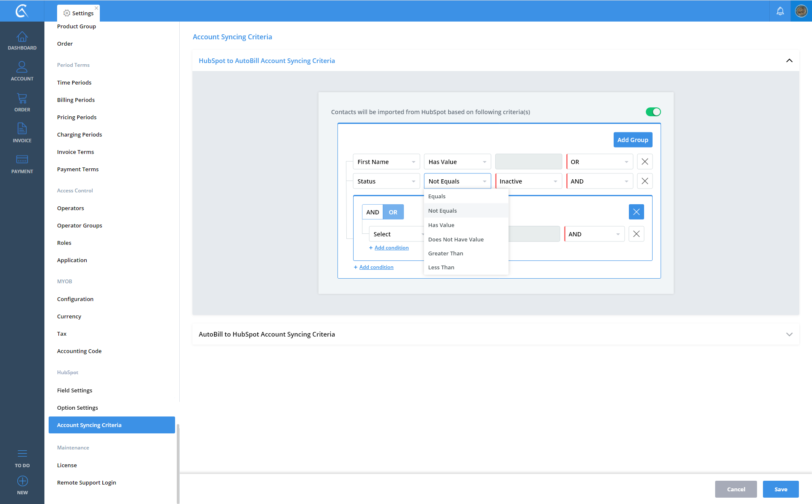The image size is (812, 504).
Task: Open Field Settings in sidebar menu
Action: 74,390
